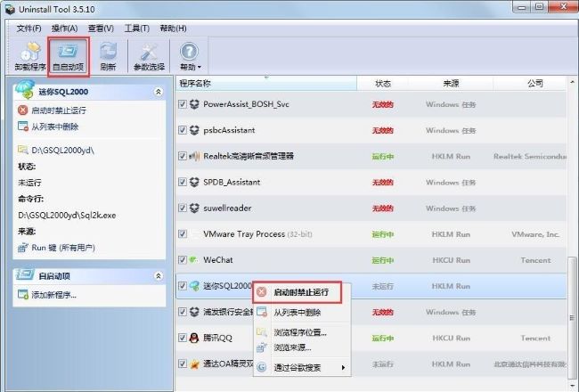The image size is (579, 392).
Task: Expand 通过谷歌搜索 submenu arrow
Action: (343, 368)
